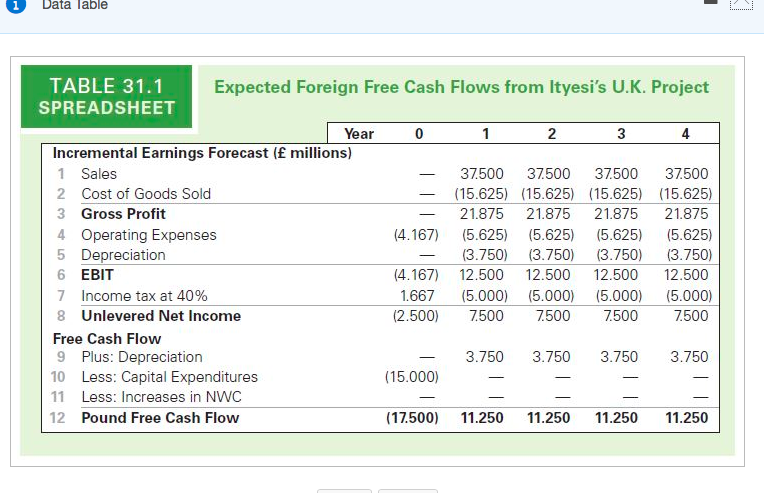
Task: Select Operating Expenses (5.625) in Year 2
Action: 551,235
